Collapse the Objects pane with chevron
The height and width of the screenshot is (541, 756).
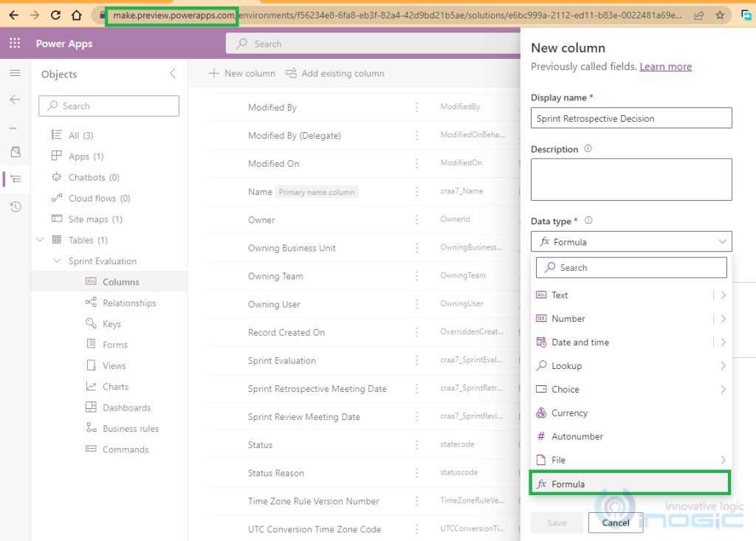tap(173, 73)
